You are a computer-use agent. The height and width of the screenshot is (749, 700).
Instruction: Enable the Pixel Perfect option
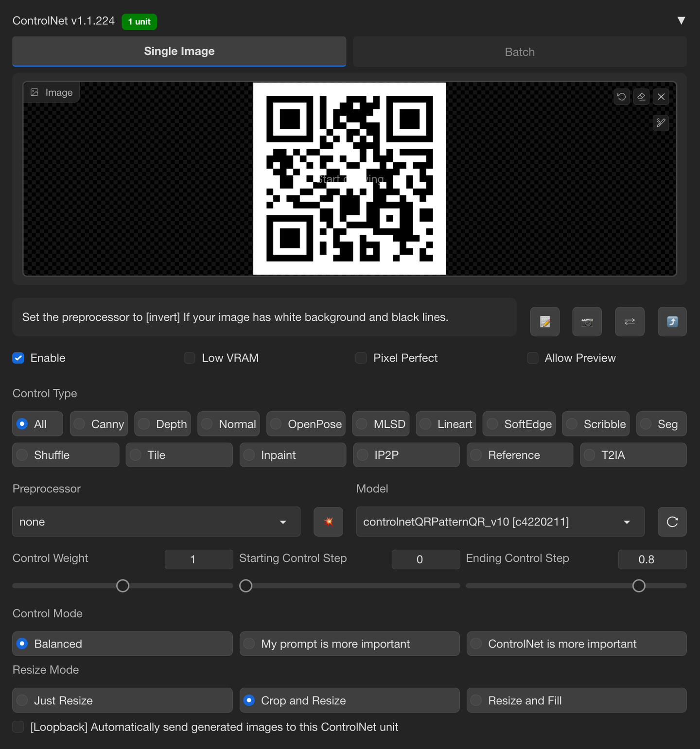361,358
